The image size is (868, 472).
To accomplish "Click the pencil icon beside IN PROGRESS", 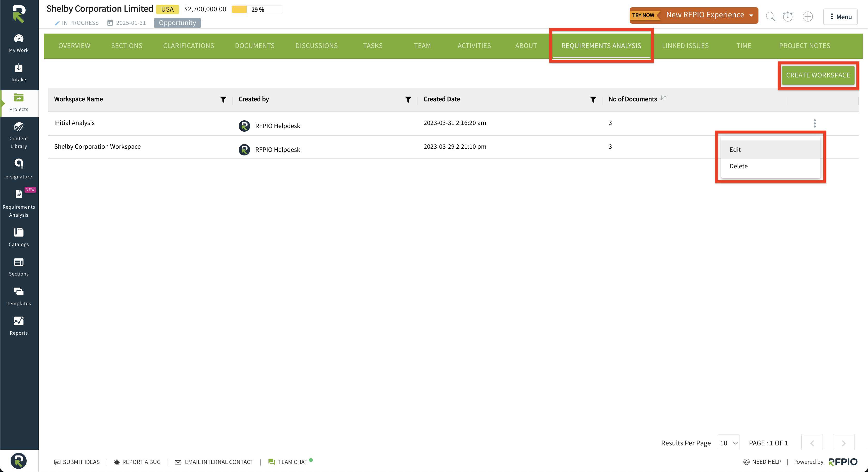I will [57, 23].
